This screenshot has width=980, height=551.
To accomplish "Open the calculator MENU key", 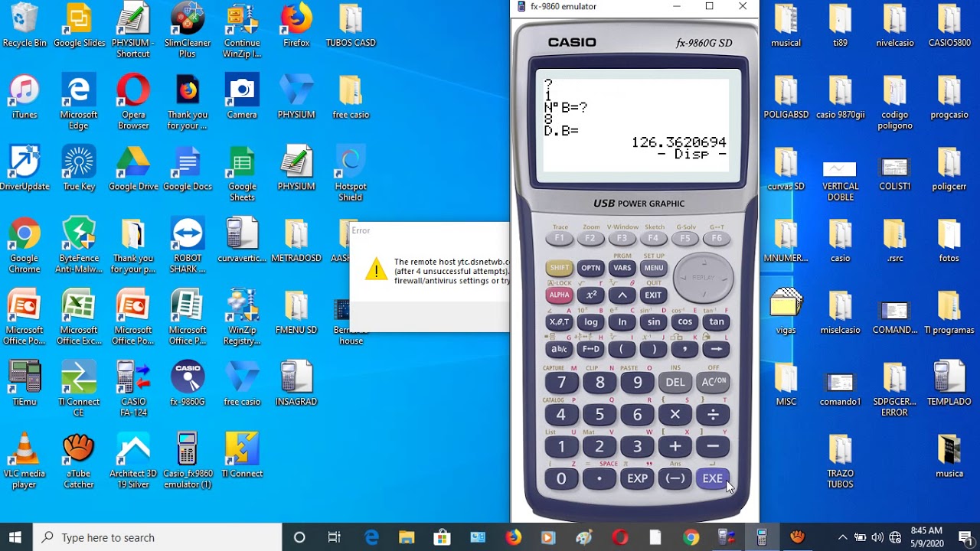I will coord(653,268).
